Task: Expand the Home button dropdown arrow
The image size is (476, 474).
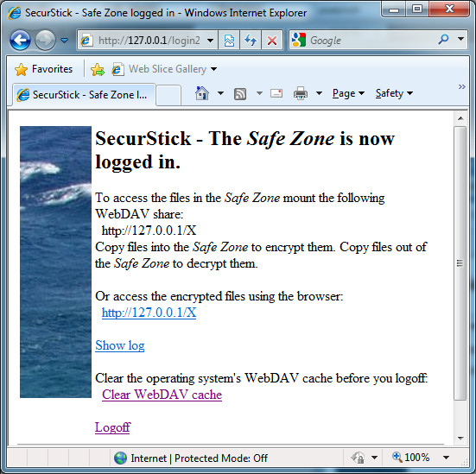Action: [x=220, y=93]
